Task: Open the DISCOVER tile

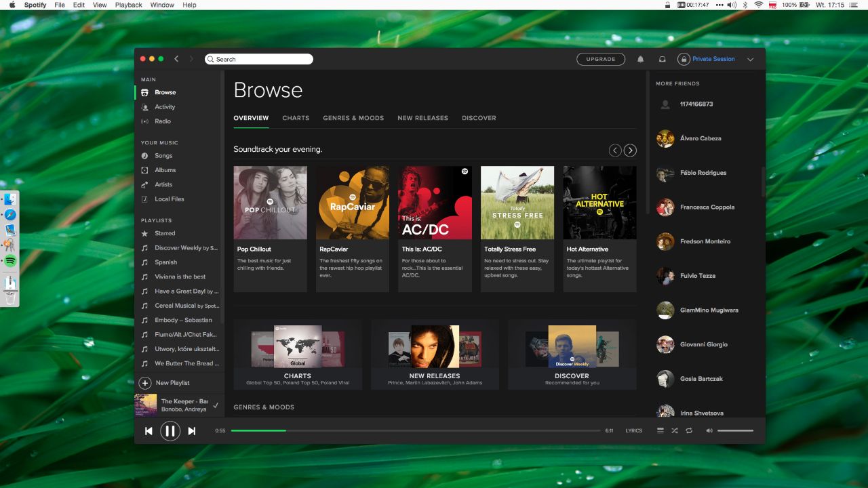Action: (572, 354)
